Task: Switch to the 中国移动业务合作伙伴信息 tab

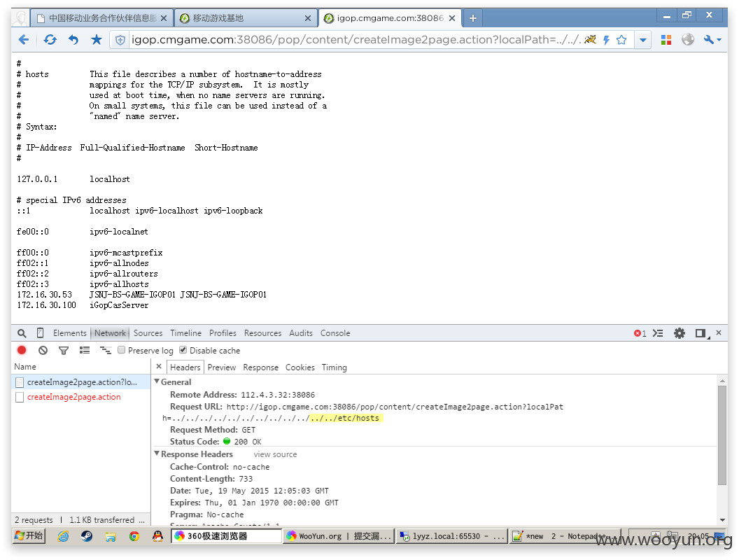Action: [x=101, y=18]
